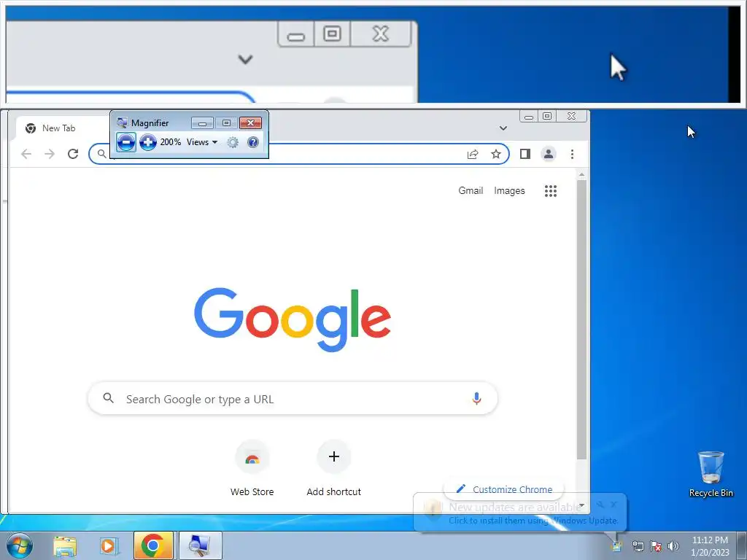This screenshot has height=560, width=747.
Task: Open the Gmail link
Action: point(471,190)
